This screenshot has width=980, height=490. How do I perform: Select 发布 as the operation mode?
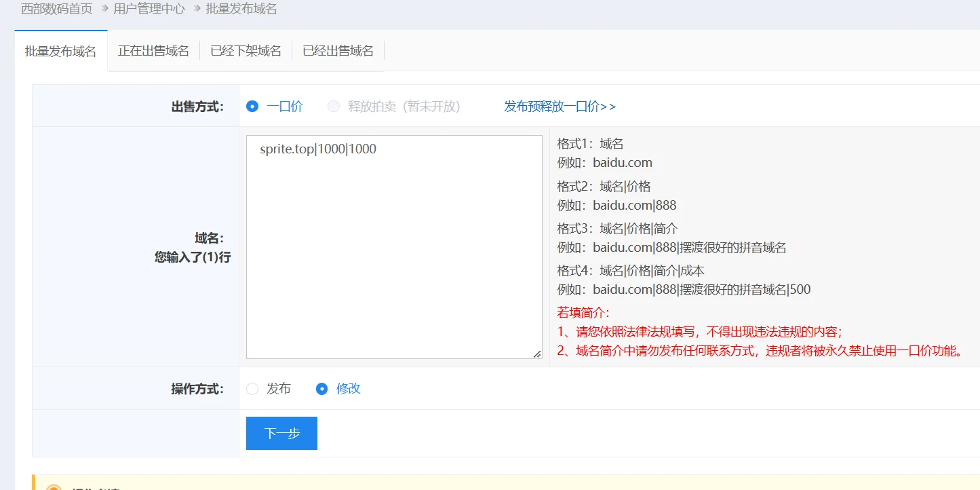coord(252,389)
